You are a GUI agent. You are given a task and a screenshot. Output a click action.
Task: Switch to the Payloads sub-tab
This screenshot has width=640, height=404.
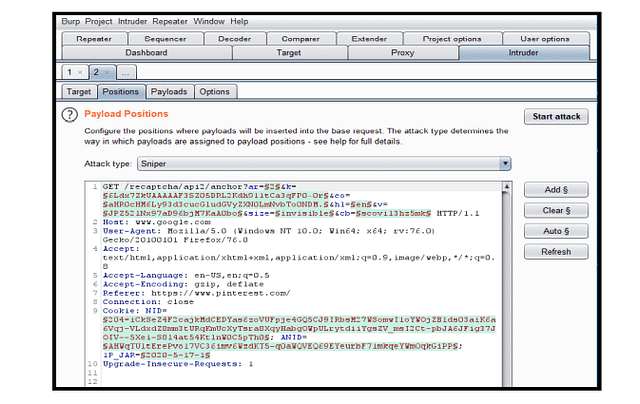click(x=169, y=92)
